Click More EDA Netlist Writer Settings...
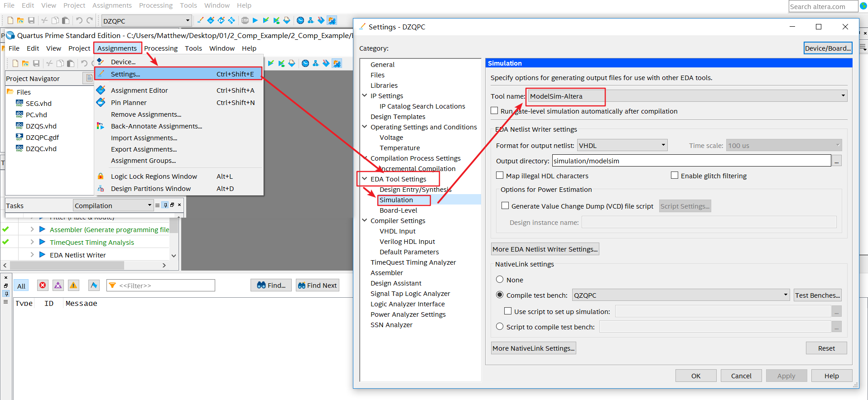This screenshot has height=400, width=868. pyautogui.click(x=545, y=249)
